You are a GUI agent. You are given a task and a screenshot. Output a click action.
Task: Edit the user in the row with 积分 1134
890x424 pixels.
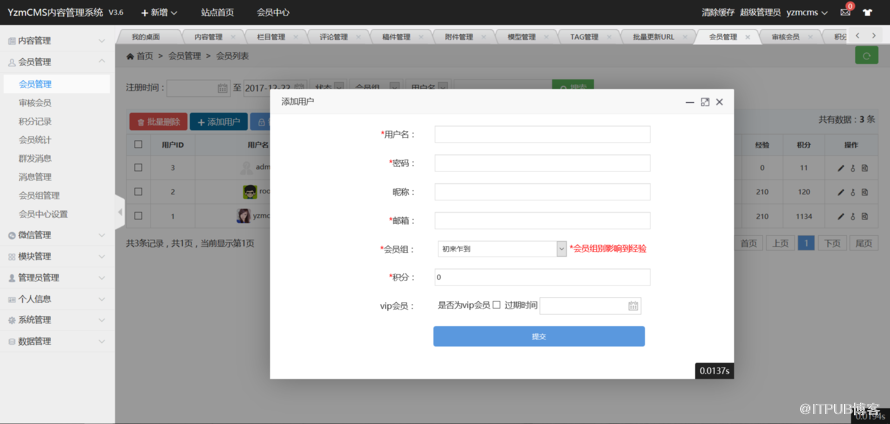click(x=841, y=216)
